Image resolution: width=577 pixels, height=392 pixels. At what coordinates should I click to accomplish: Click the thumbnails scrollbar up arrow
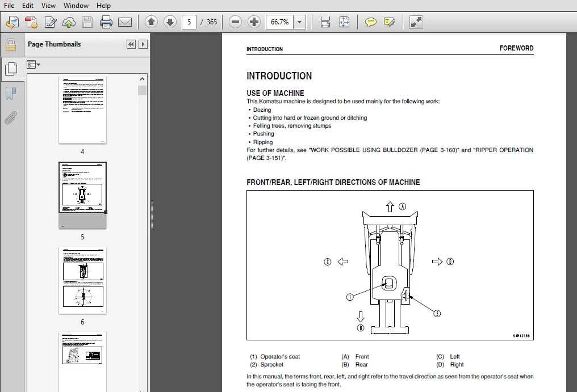(x=143, y=79)
